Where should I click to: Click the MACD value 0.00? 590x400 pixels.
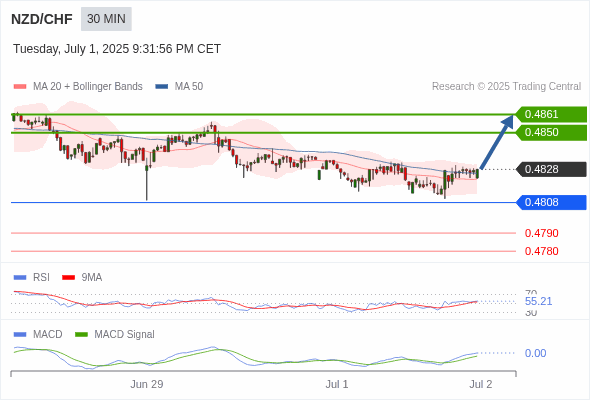coord(535,353)
